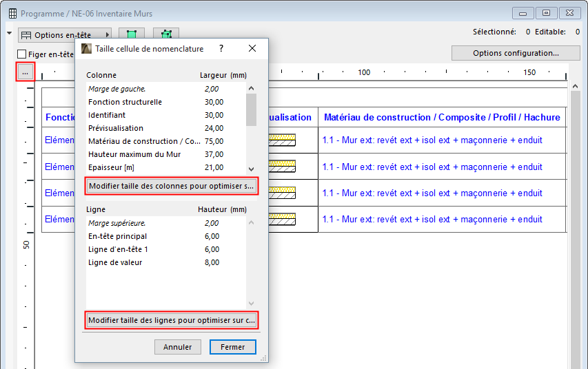The height and width of the screenshot is (369, 588).
Task: Click the green select-in-3D nodes icon
Action: click(x=166, y=34)
